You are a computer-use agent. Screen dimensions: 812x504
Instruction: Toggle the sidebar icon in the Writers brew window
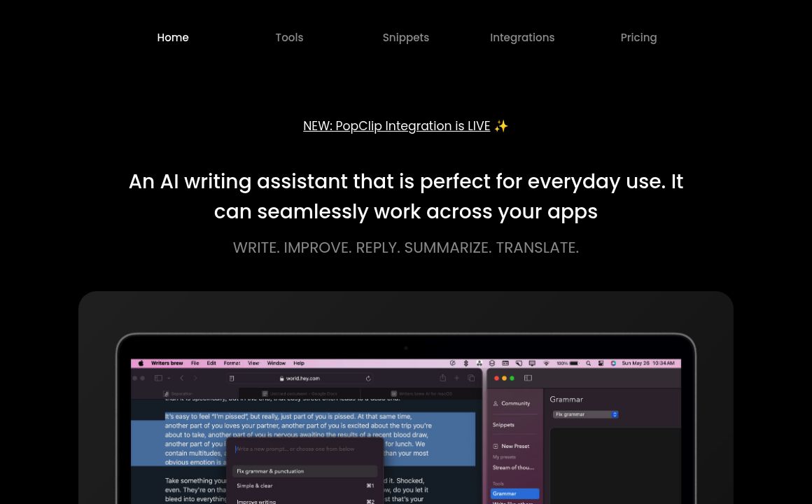[x=528, y=378]
